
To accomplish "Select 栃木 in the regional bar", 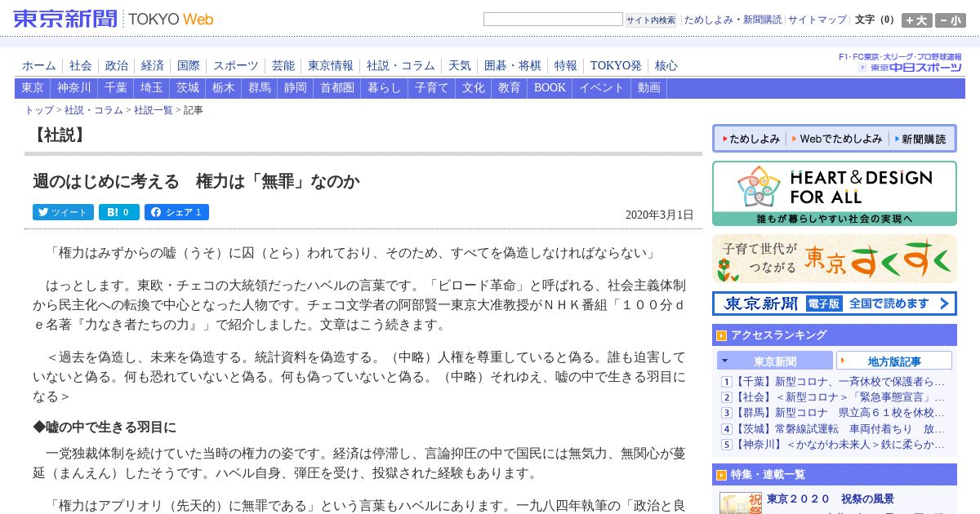I will click(x=224, y=88).
